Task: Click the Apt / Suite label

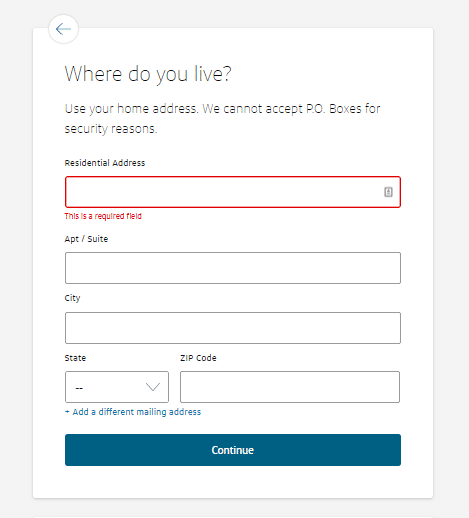Action: pos(86,239)
